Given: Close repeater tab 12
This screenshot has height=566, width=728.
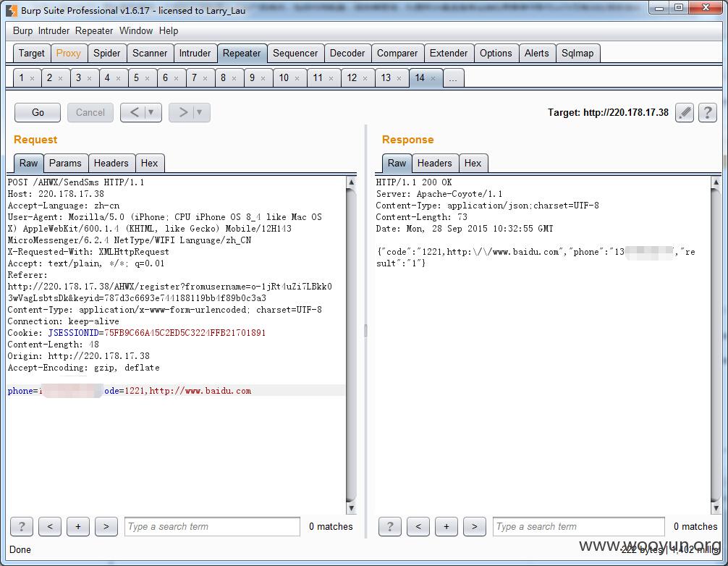Looking at the screenshot, I should click(365, 78).
